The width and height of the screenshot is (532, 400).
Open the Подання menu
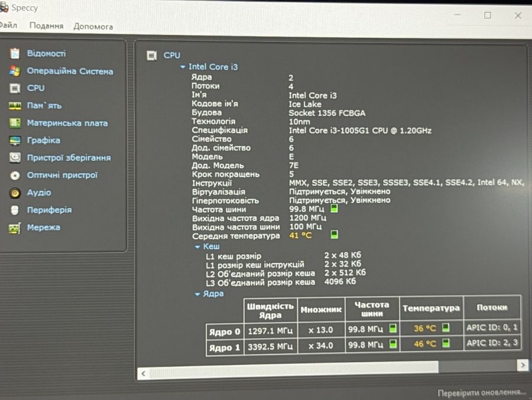(x=47, y=26)
